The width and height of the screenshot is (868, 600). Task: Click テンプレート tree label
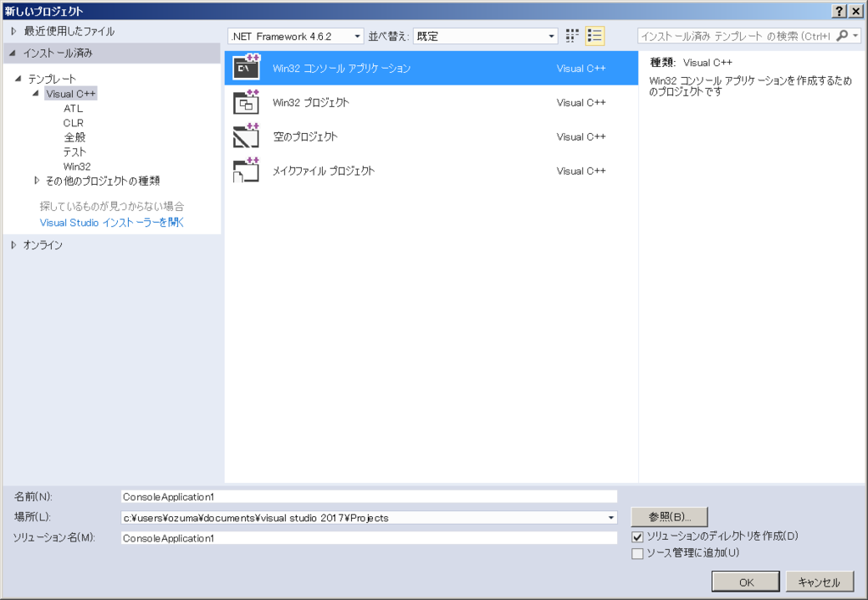52,79
